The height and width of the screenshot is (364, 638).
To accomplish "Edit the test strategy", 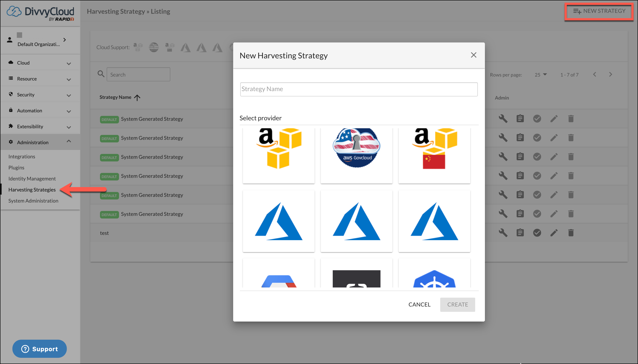I will 554,233.
